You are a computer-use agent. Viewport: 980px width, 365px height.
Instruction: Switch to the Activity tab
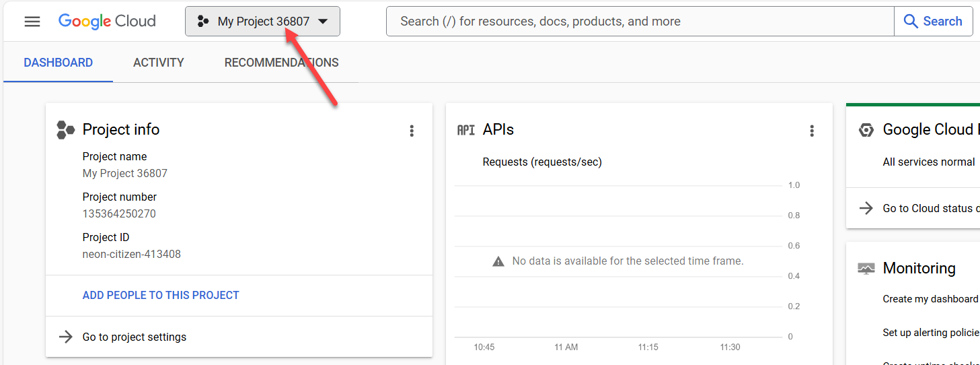[159, 63]
